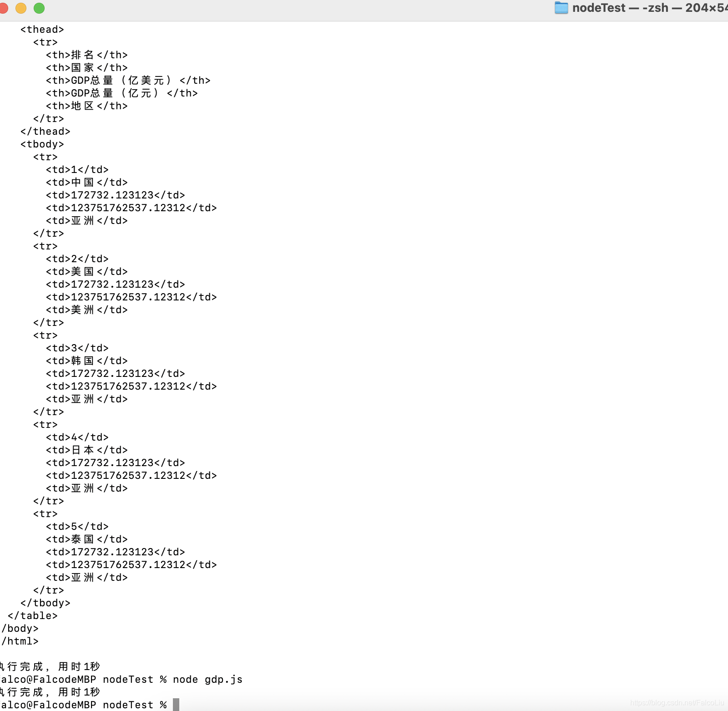The width and height of the screenshot is (728, 711).
Task: Click the terminal cursor at the last prompt
Action: (176, 705)
